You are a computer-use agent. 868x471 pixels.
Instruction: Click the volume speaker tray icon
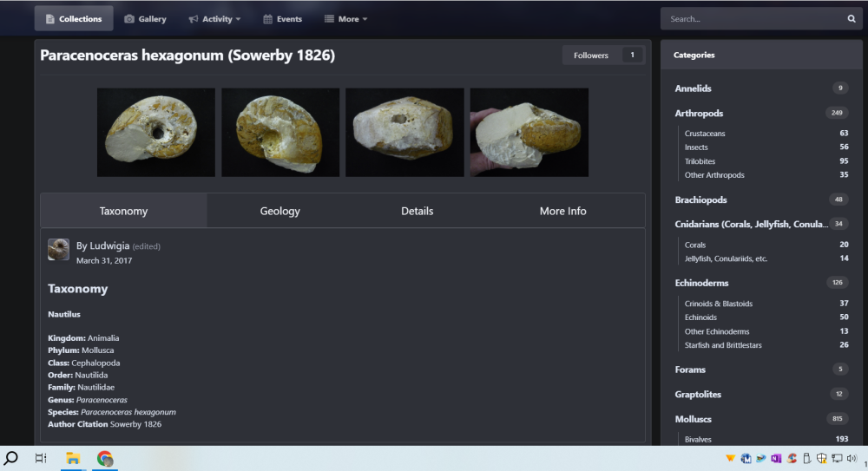click(x=852, y=458)
